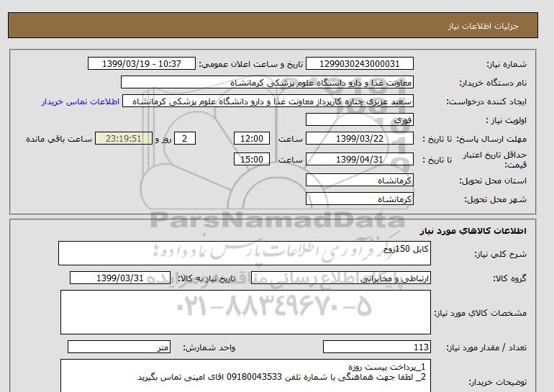554x392 pixels.
Task: Click the price validity time 15:00
Action: pos(252,159)
